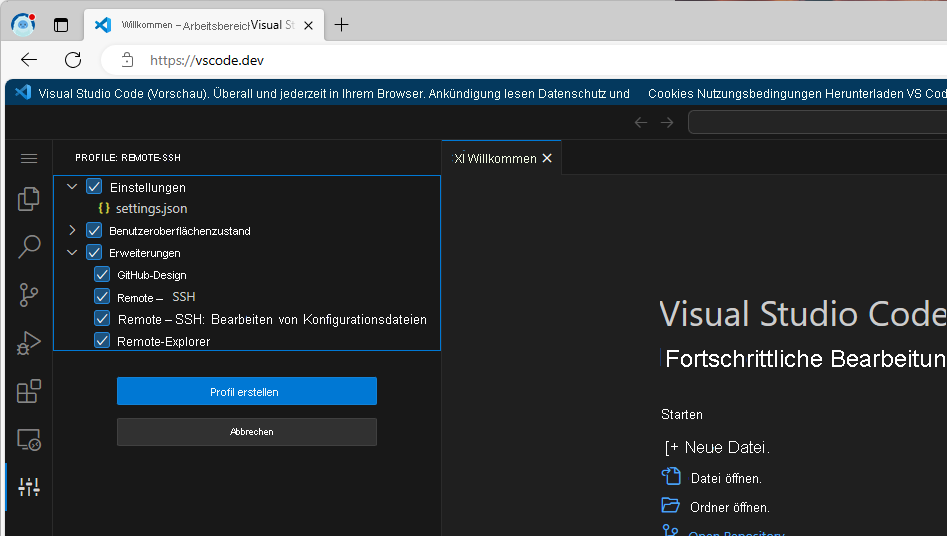Image resolution: width=947 pixels, height=536 pixels.
Task: Open Source Control view
Action: [x=28, y=295]
